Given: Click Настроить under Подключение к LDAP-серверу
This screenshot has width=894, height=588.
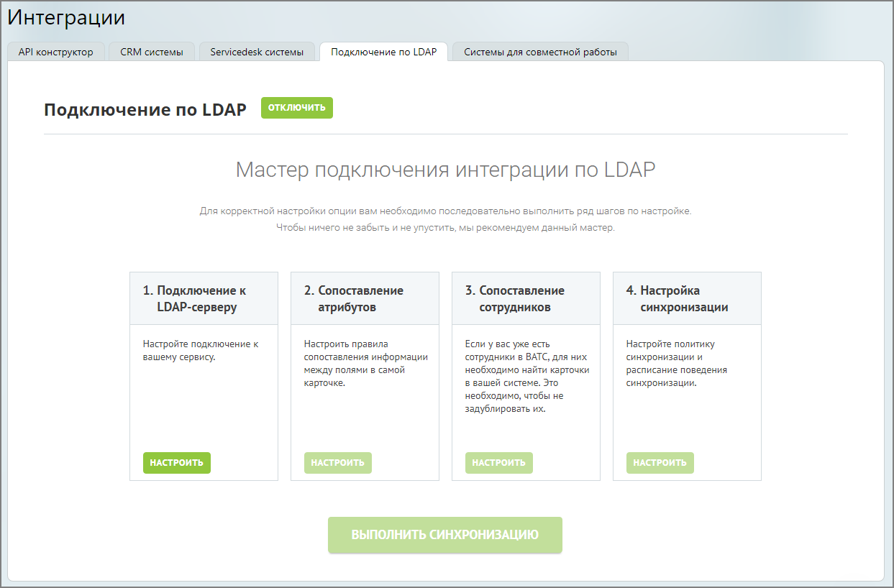Looking at the screenshot, I should pos(177,463).
